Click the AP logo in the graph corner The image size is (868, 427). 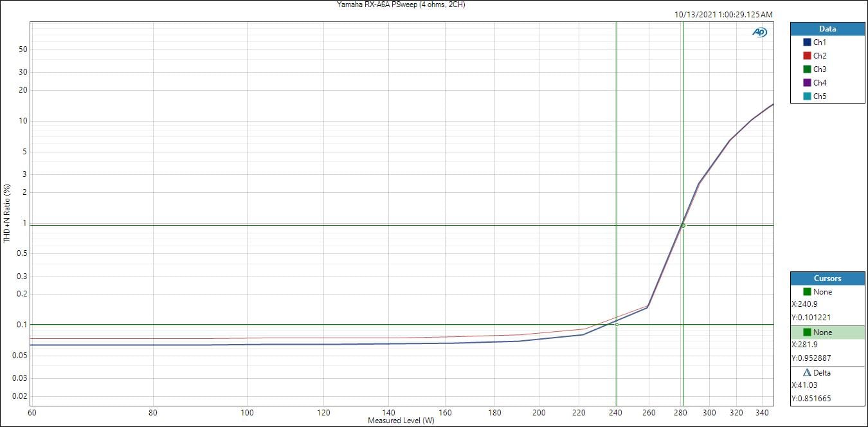coord(760,32)
